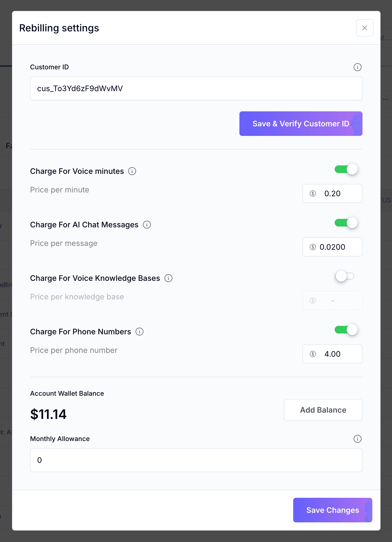Select the Customer ID input field
This screenshot has height=542, width=392.
pyautogui.click(x=196, y=88)
